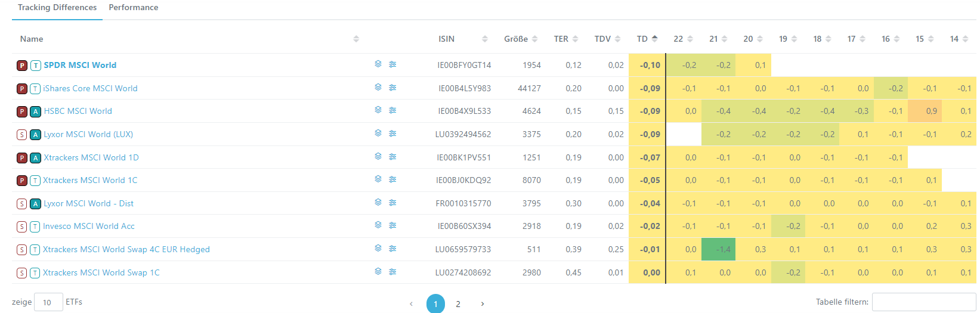Screen dimensions: 980x313
Task: Open Xtrackers MSCI World Swap 4C EUR Hedged
Action: point(126,249)
